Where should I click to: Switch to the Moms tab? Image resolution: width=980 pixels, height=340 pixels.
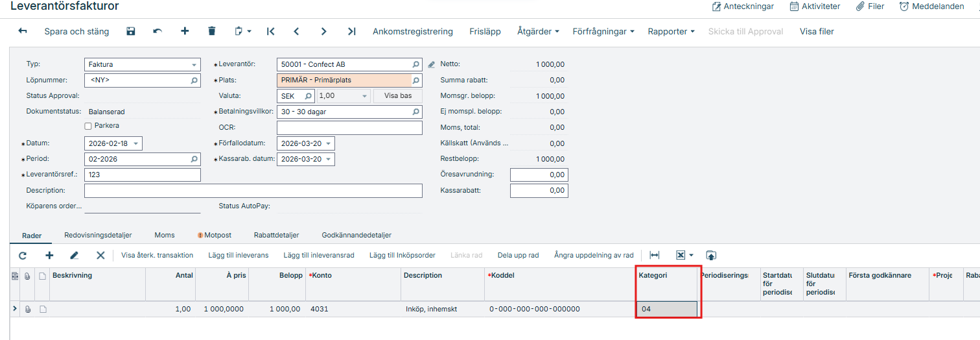coord(165,235)
